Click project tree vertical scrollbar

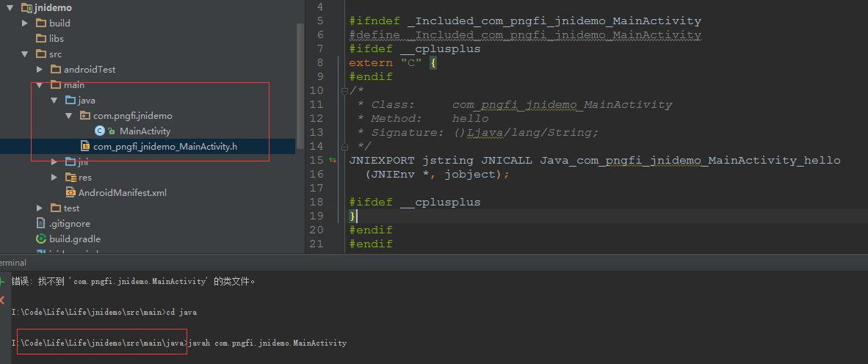(x=300, y=86)
